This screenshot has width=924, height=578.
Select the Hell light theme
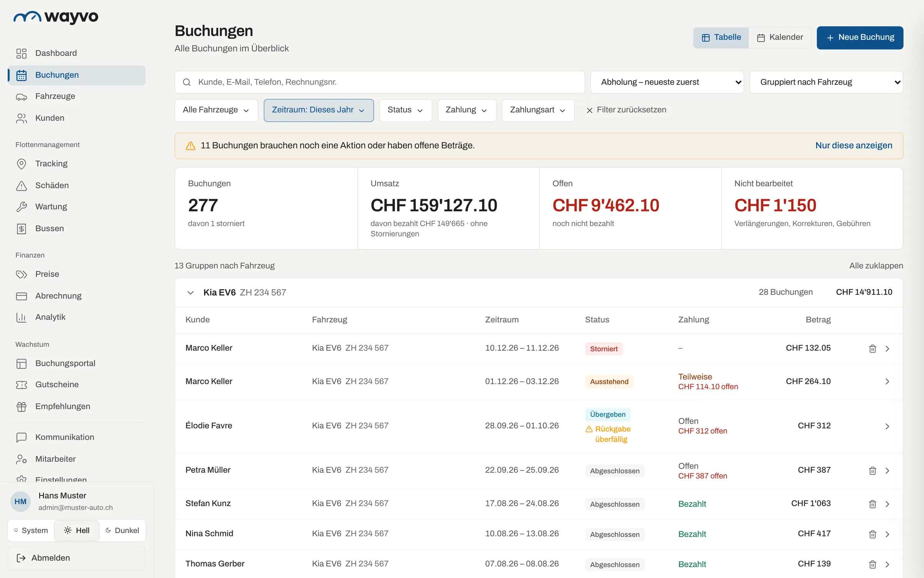(x=77, y=531)
